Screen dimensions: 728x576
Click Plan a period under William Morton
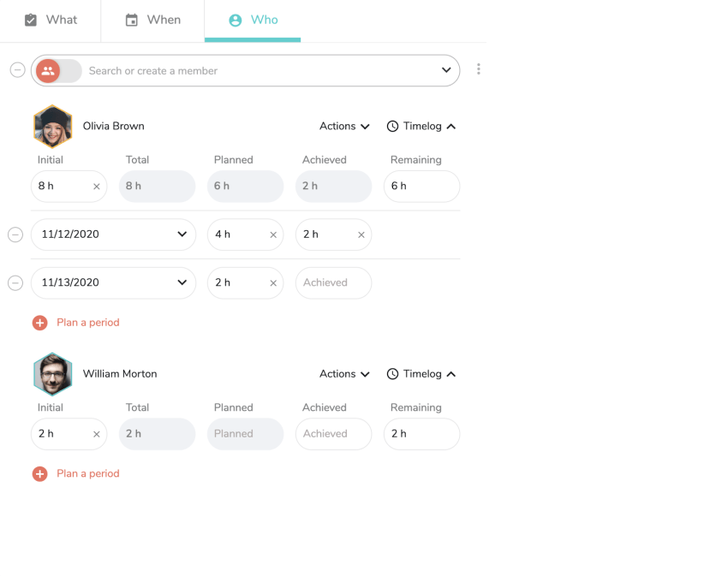pyautogui.click(x=76, y=474)
